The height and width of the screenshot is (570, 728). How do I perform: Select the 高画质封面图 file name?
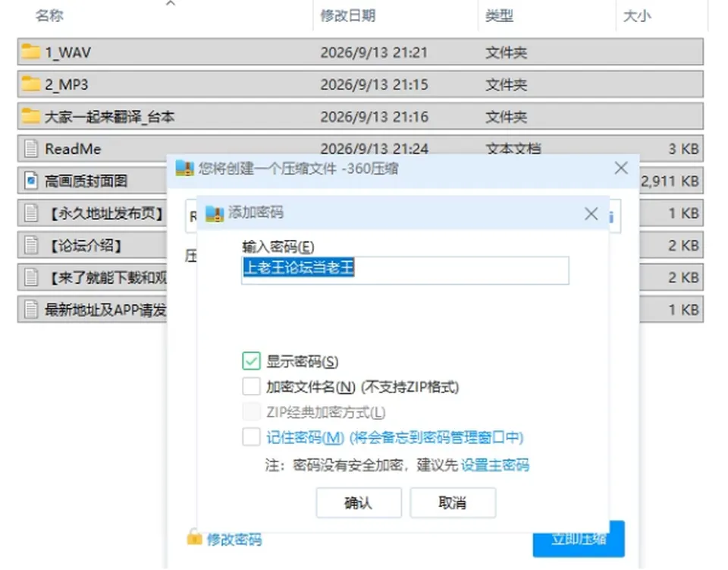click(86, 181)
